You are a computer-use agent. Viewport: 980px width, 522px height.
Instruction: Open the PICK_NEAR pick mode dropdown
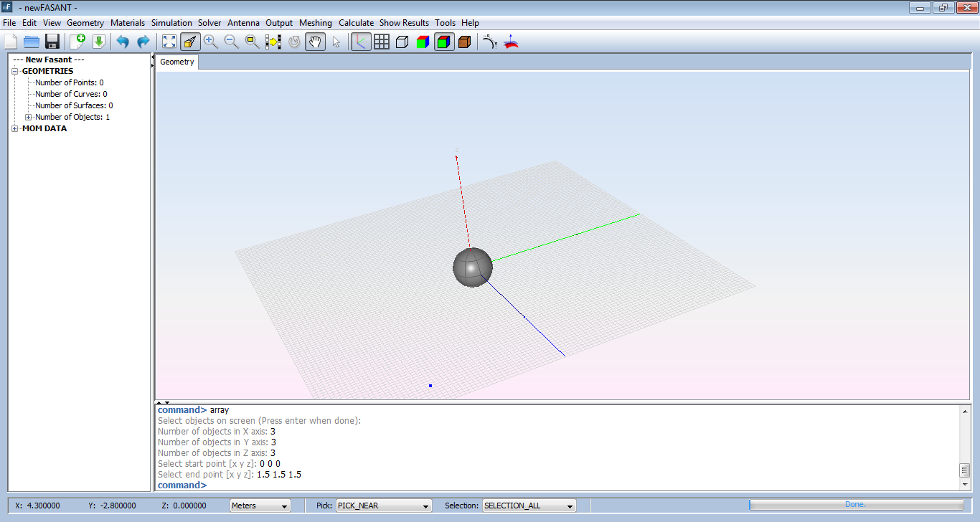tap(384, 506)
